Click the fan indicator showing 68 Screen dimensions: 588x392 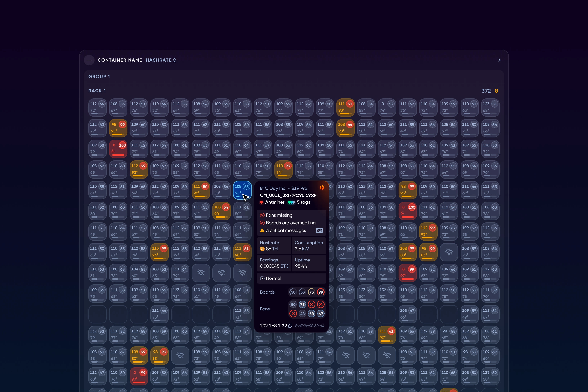point(311,314)
